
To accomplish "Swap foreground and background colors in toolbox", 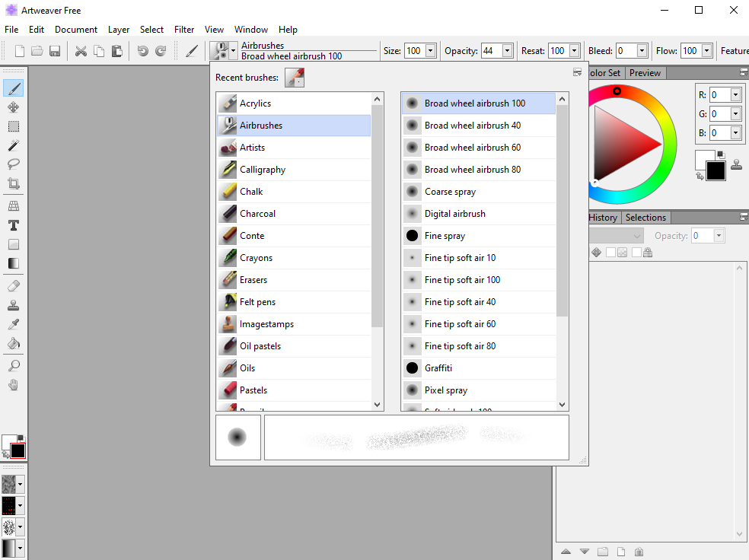I will tap(5, 454).
